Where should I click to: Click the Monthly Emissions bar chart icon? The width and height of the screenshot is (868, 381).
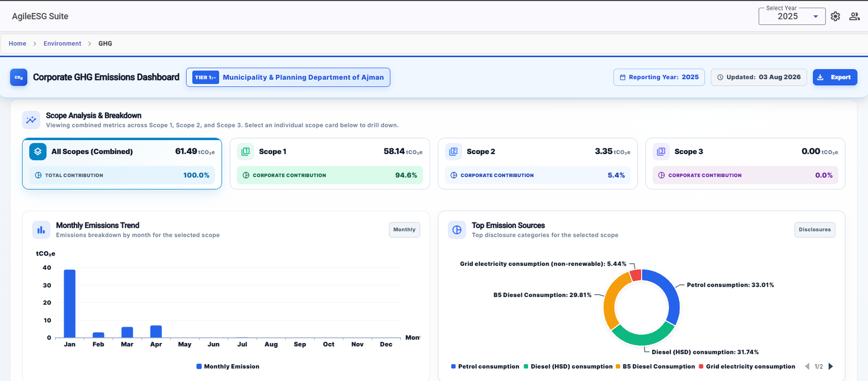pos(41,230)
